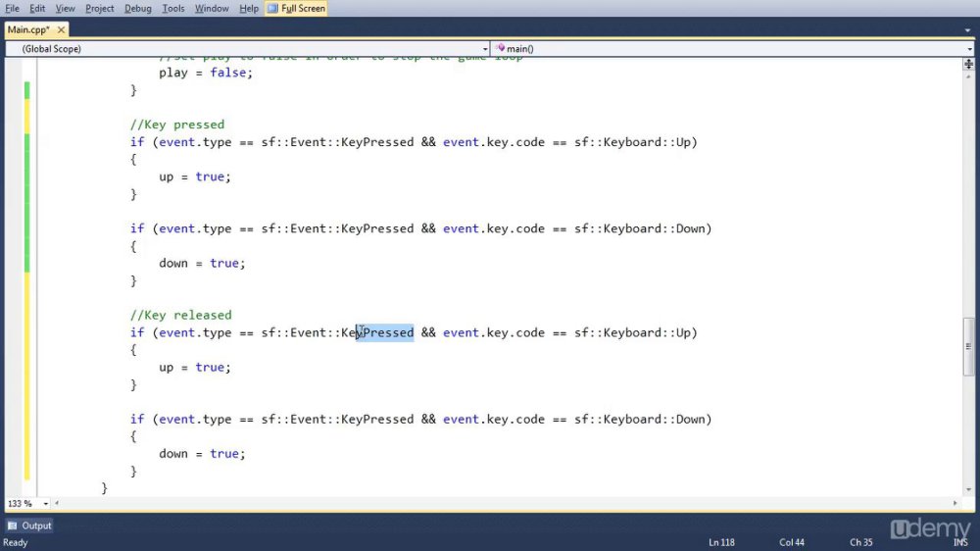The width and height of the screenshot is (980, 551).
Task: Click the highlighted Pressed text selection
Action: tap(385, 332)
